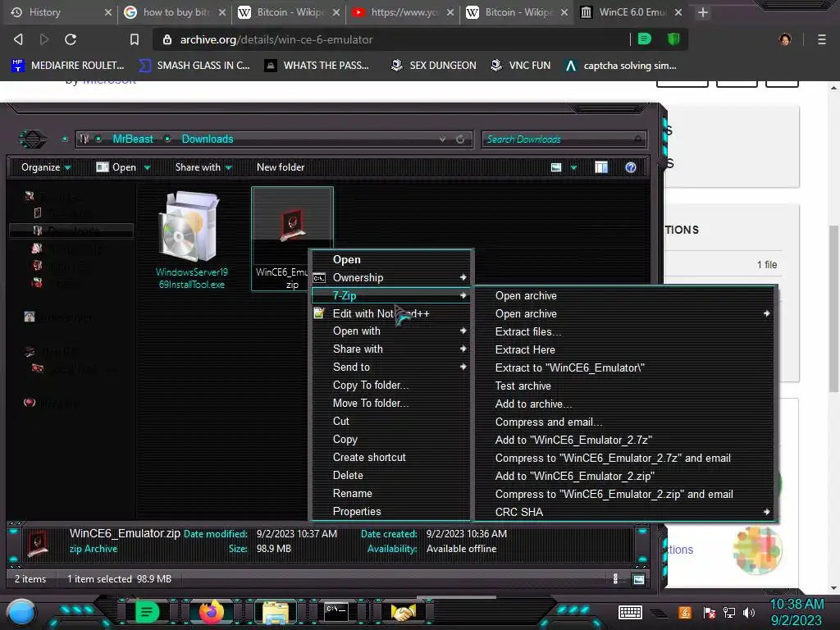Open File Explorer from the taskbar
The image size is (840, 630).
(x=276, y=612)
